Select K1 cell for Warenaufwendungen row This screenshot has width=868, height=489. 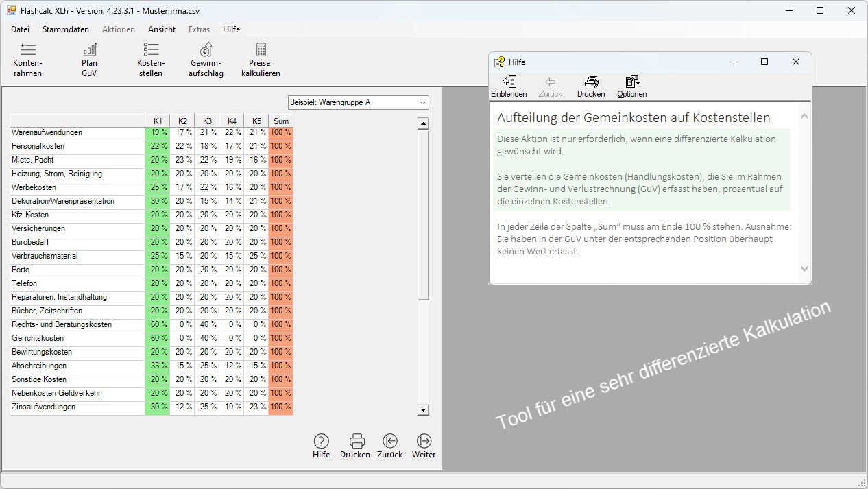point(158,132)
